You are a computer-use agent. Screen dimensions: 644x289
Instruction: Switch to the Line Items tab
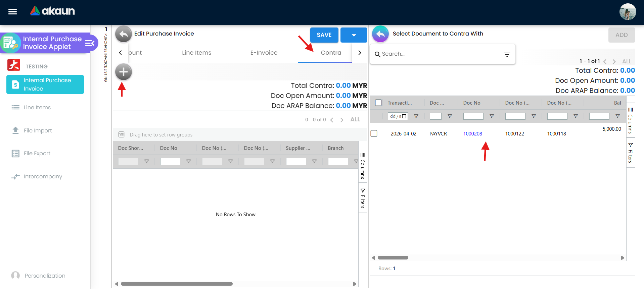tap(196, 53)
